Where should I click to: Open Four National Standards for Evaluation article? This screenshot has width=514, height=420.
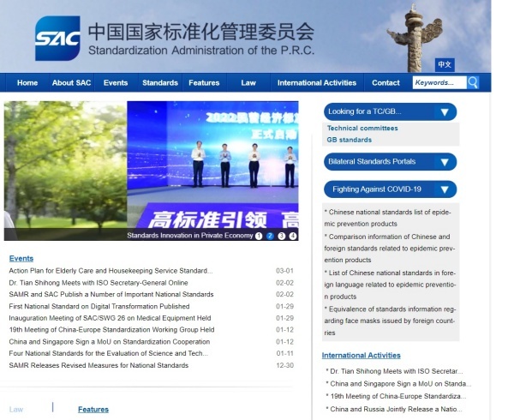click(109, 353)
